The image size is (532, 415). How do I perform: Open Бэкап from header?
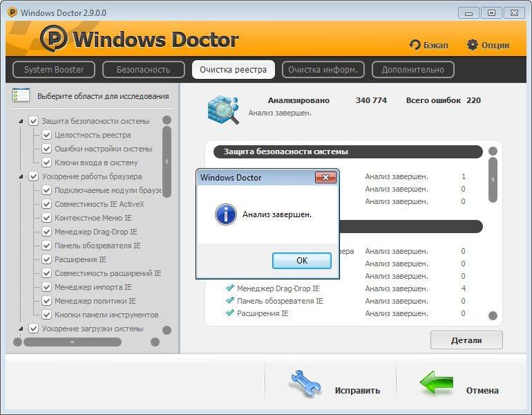click(x=436, y=45)
